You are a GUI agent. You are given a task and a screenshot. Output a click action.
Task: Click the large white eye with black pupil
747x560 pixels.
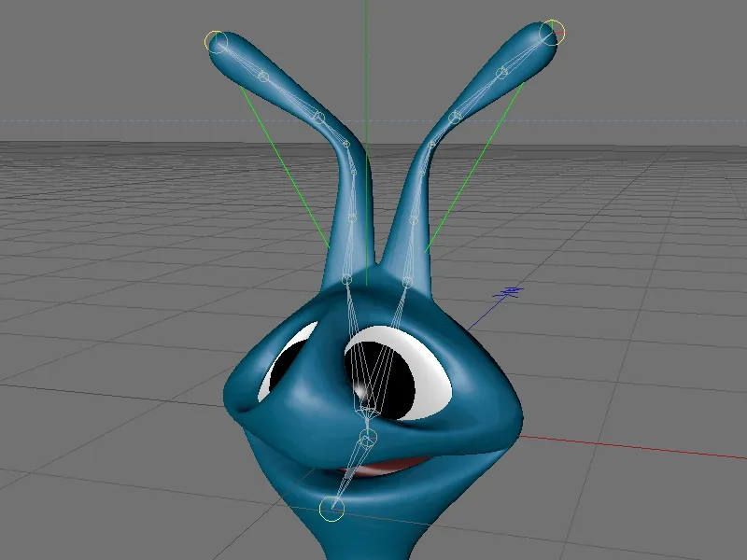coord(398,372)
